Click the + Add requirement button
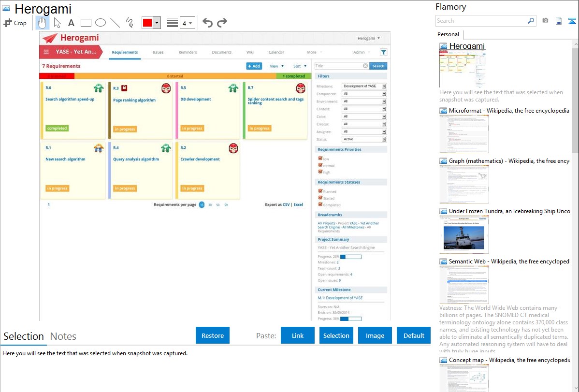The height and width of the screenshot is (392, 579). (254, 66)
